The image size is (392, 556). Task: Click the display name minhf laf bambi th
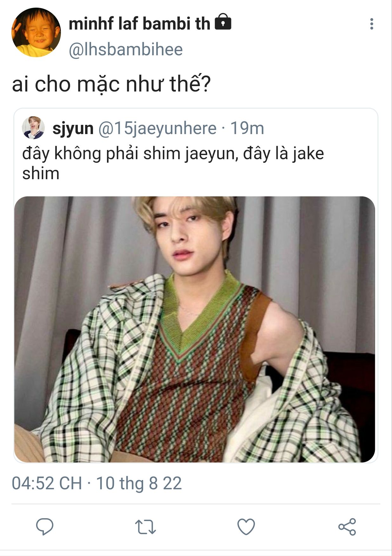[x=139, y=24]
